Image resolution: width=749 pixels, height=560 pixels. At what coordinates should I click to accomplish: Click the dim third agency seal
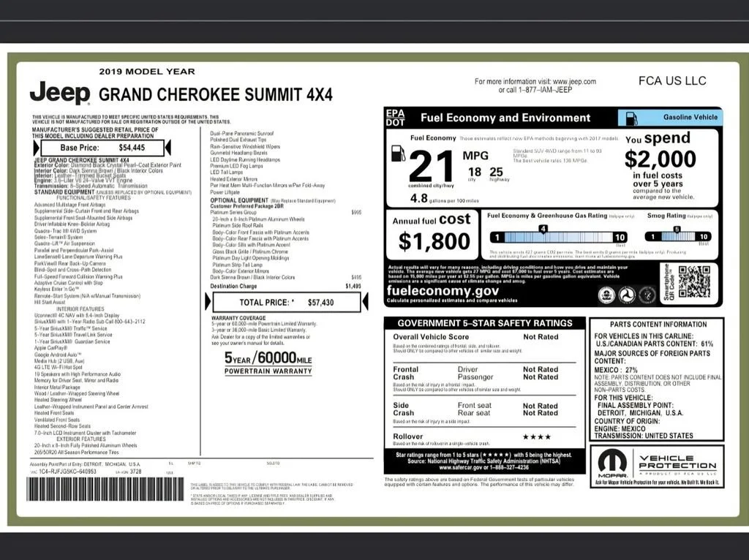pos(647,295)
